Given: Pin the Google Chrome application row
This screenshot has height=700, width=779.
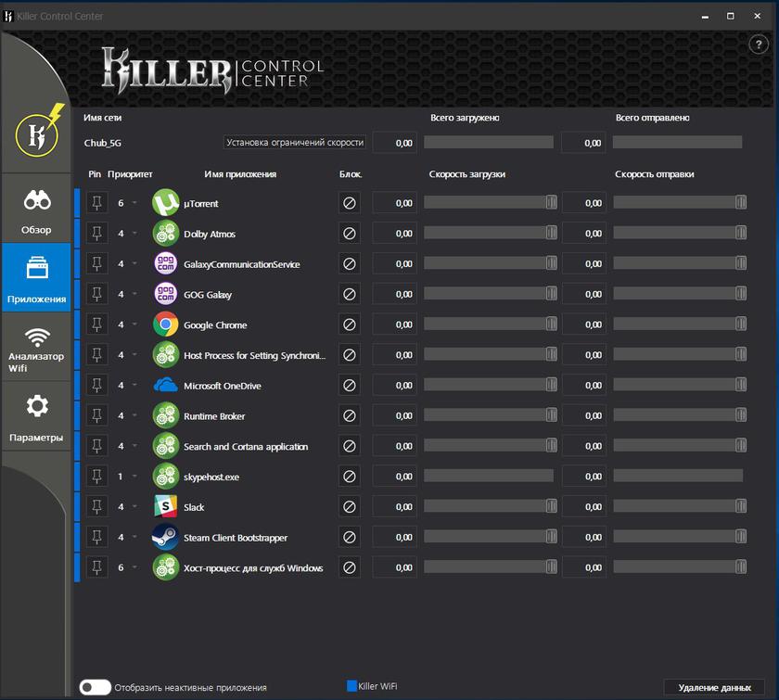Looking at the screenshot, I should [96, 325].
